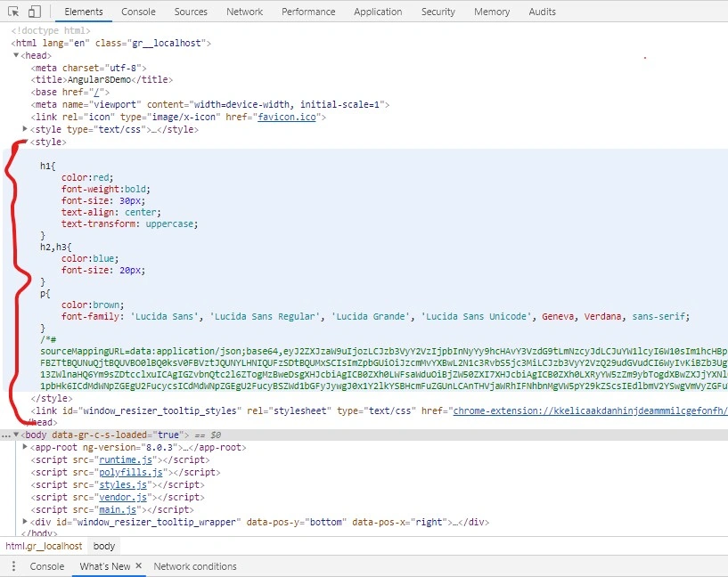Select the What's New drawer tab
The image size is (728, 577).
105,566
